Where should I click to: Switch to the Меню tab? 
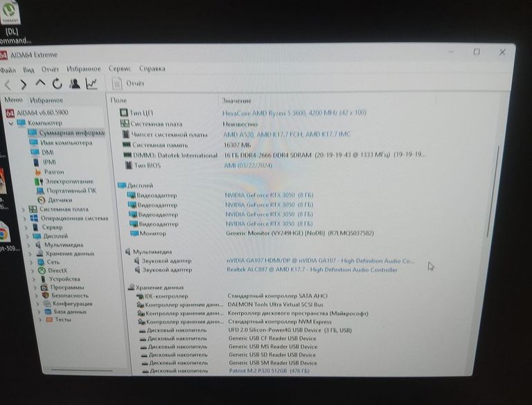coord(13,100)
